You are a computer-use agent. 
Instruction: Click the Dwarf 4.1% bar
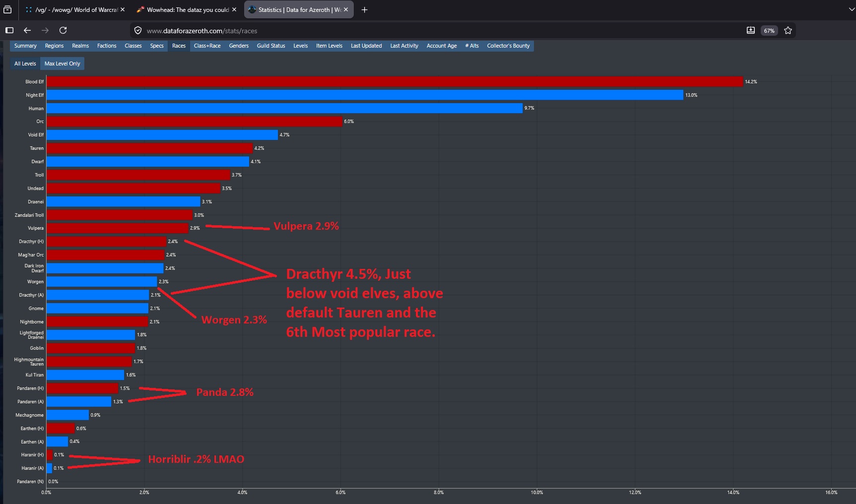click(x=148, y=162)
